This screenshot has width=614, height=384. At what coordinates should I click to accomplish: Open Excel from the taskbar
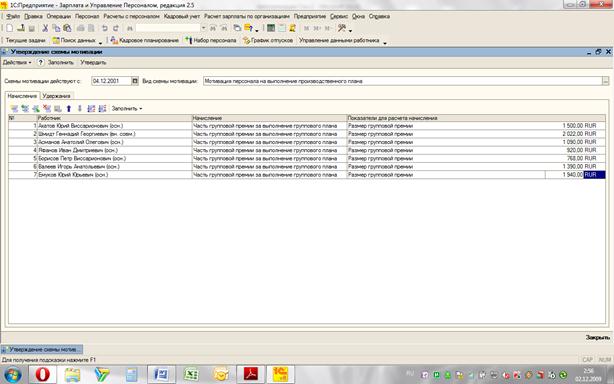click(191, 375)
